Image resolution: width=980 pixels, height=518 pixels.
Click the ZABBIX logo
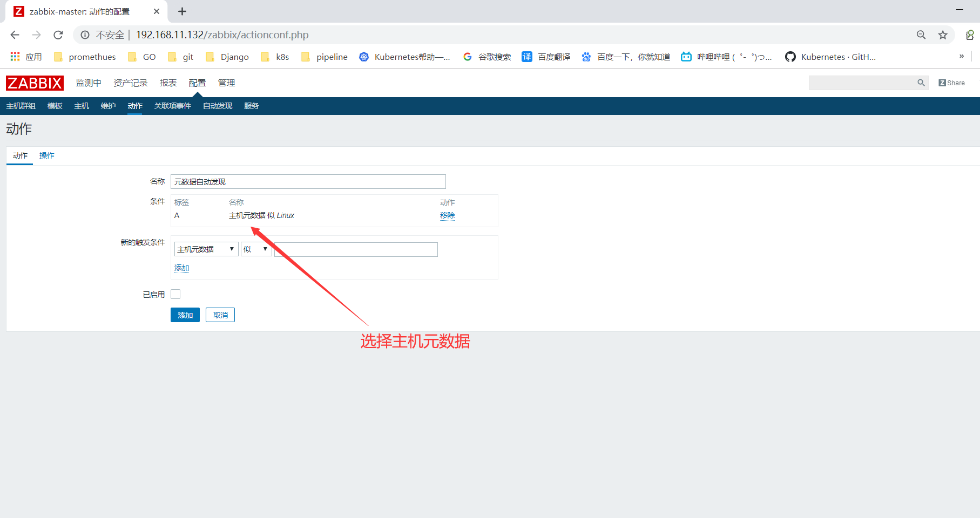coord(34,83)
